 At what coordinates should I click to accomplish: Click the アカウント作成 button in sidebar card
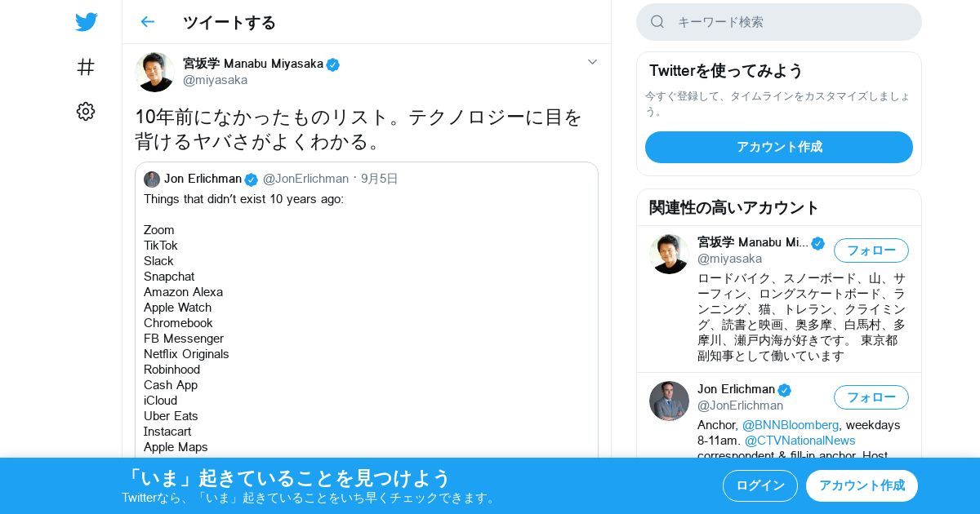click(x=779, y=147)
